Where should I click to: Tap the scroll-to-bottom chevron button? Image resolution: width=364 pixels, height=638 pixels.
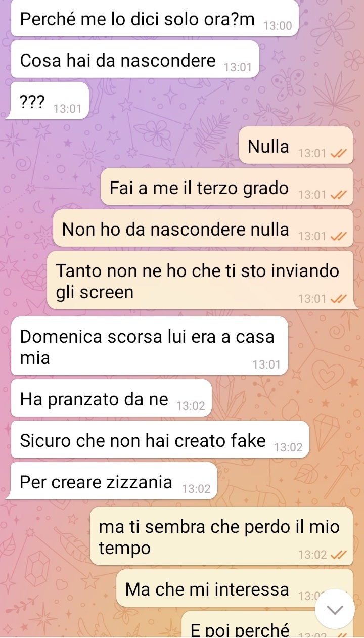pos(335,610)
